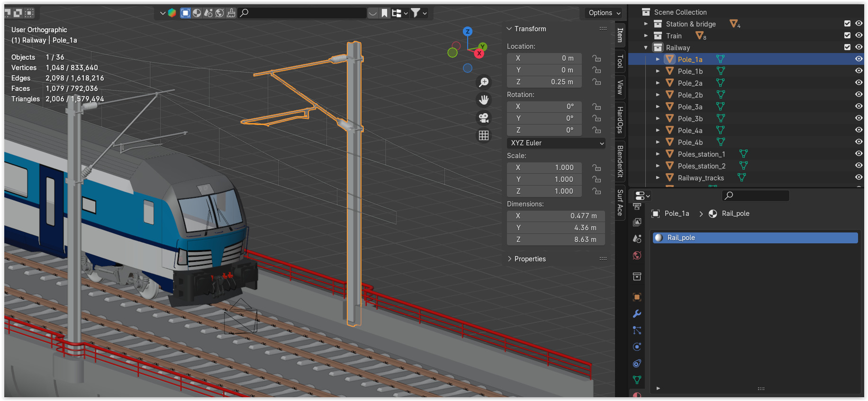Click the red X axis gizmo ball
This screenshot has height=401, width=868.
[479, 53]
